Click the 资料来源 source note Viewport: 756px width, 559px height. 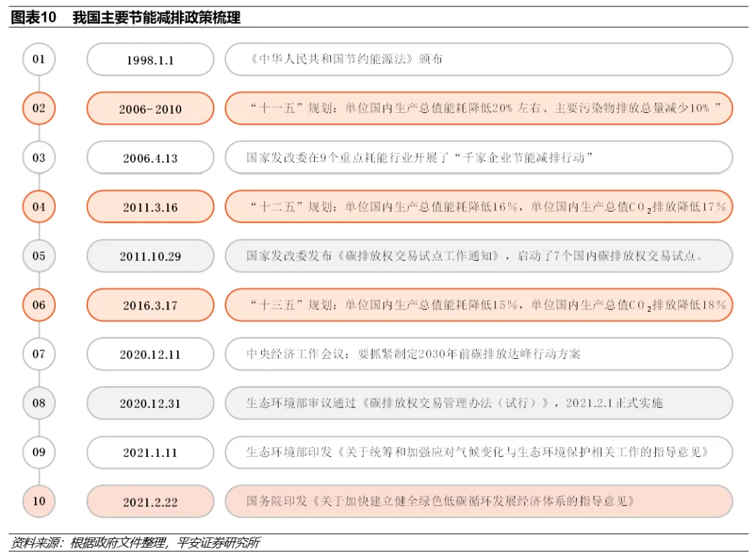[x=135, y=543]
